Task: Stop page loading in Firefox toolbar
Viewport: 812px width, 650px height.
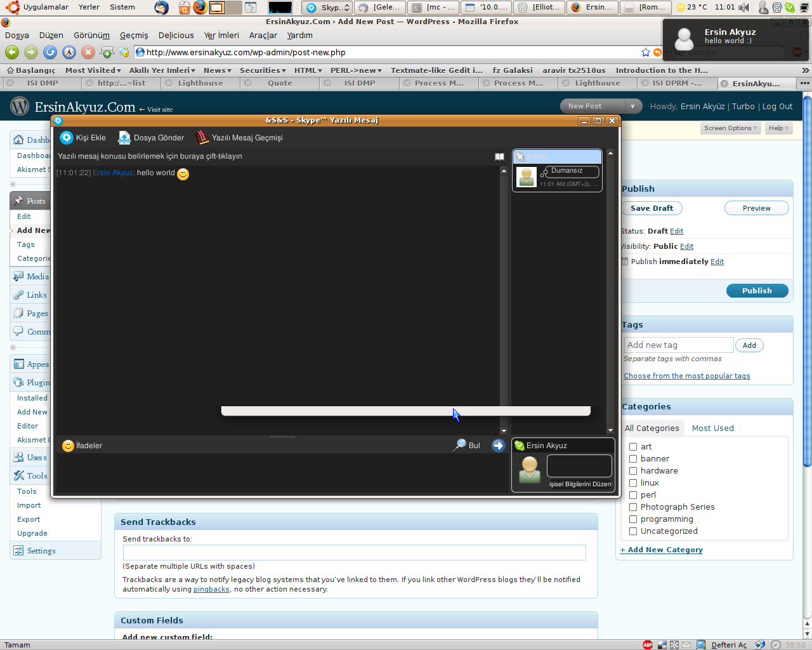Action: 88,53
